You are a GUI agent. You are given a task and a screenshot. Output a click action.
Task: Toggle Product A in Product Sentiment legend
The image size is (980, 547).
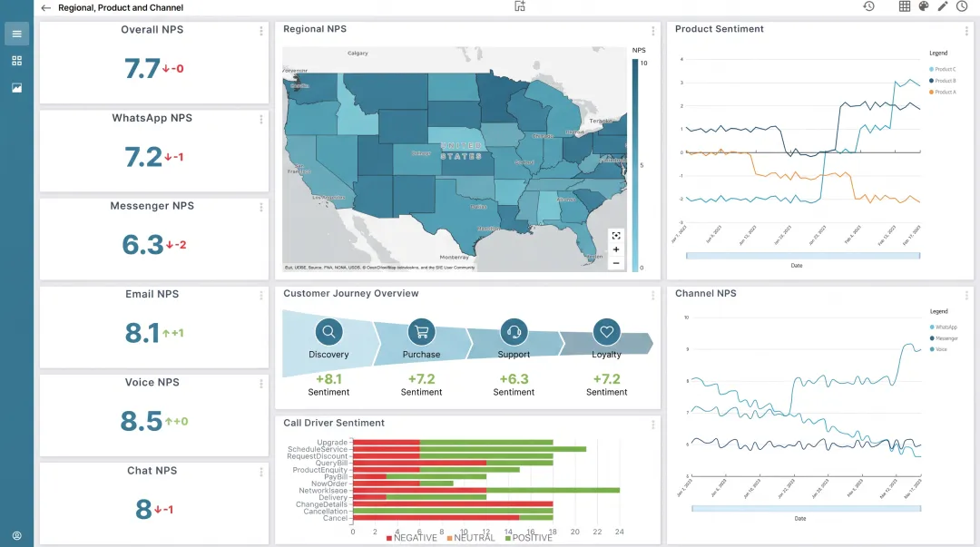pyautogui.click(x=943, y=92)
